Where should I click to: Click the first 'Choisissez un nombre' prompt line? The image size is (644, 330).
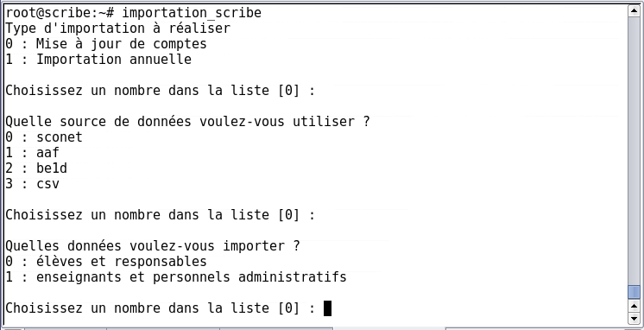pos(161,91)
